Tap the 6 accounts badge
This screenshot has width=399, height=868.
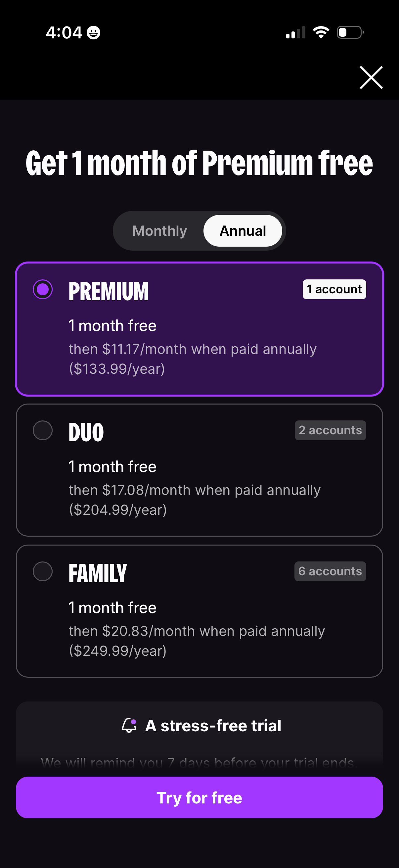(x=330, y=571)
